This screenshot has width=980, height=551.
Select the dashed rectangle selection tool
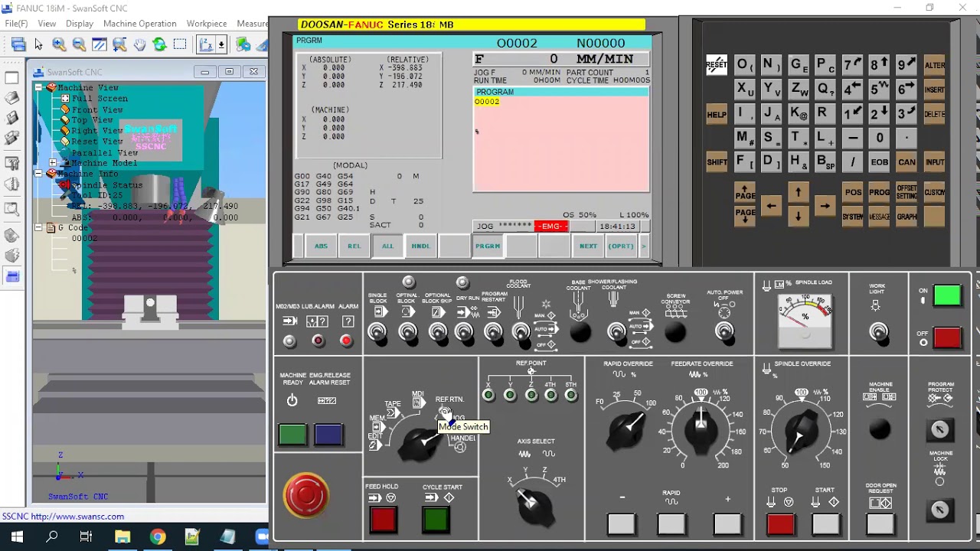[x=179, y=44]
